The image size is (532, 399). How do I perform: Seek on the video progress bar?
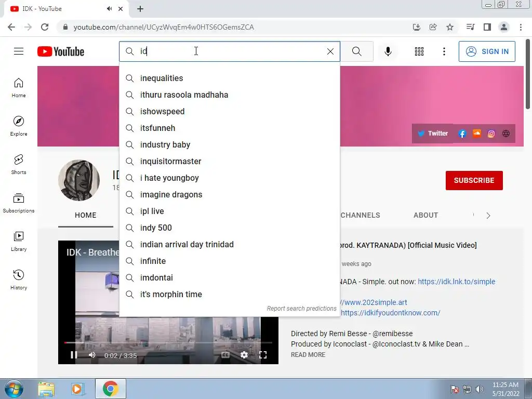tap(168, 342)
